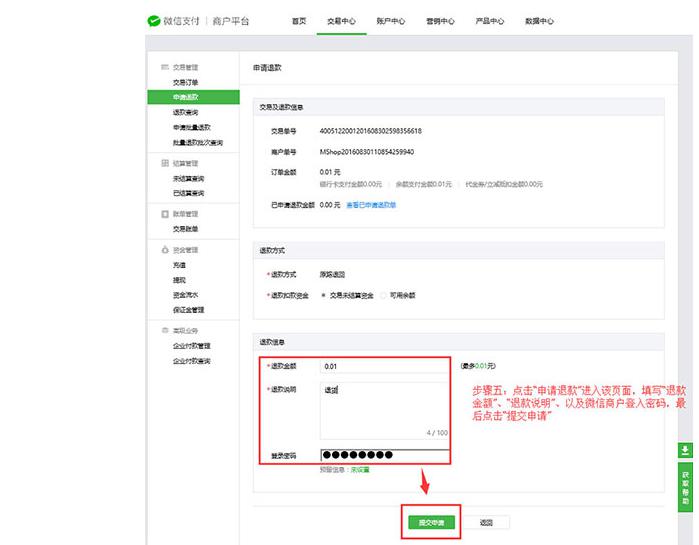Open 交易订单 in the sidebar
Image resolution: width=699 pixels, height=545 pixels.
coord(186,82)
